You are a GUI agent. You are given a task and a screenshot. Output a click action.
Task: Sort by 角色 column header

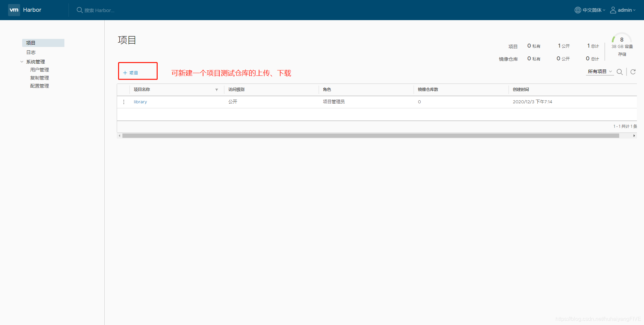click(x=327, y=90)
